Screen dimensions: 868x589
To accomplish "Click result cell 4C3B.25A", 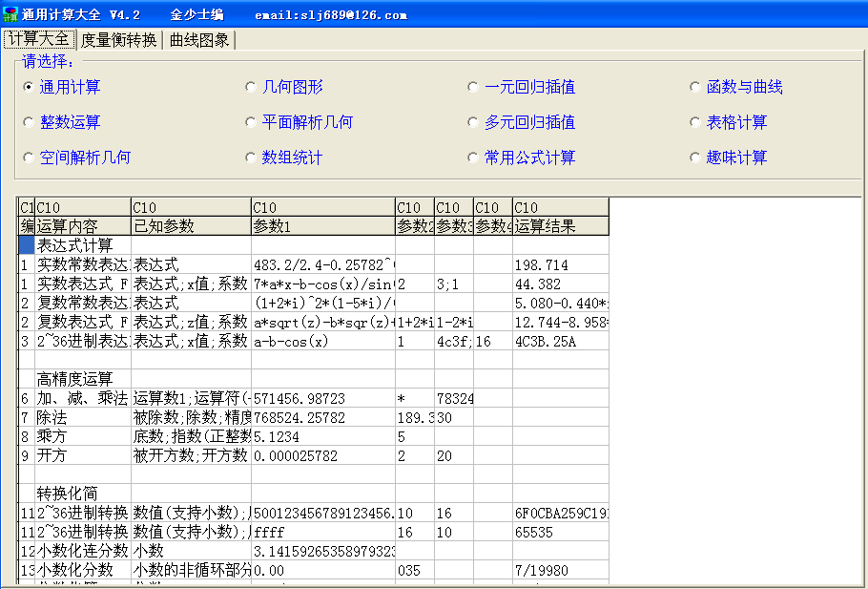I will coord(561,342).
